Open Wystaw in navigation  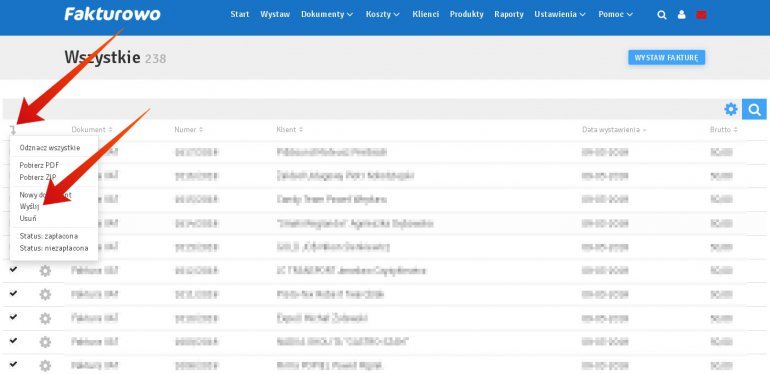275,14
